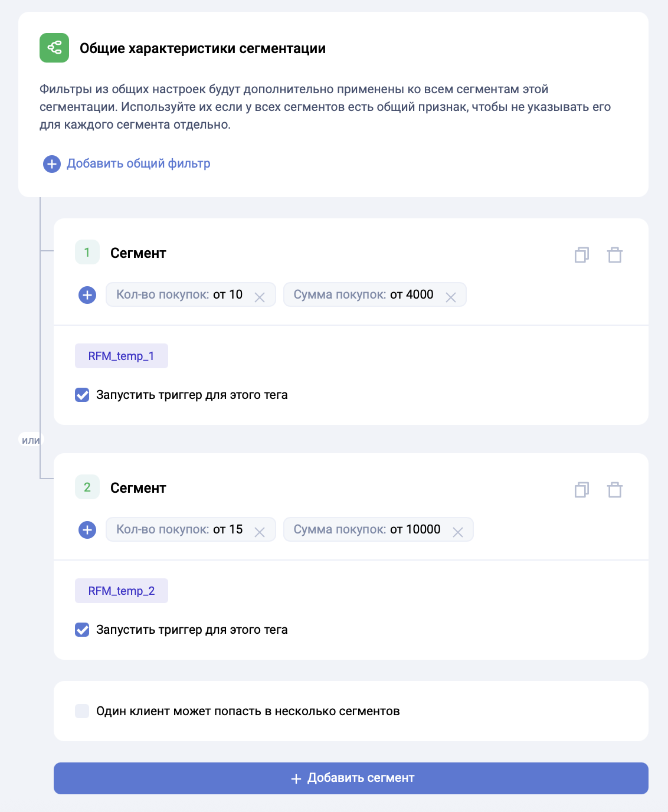Image resolution: width=668 pixels, height=812 pixels.
Task: Remove 'Сумма покупок: от 4000' filter
Action: [x=451, y=297]
